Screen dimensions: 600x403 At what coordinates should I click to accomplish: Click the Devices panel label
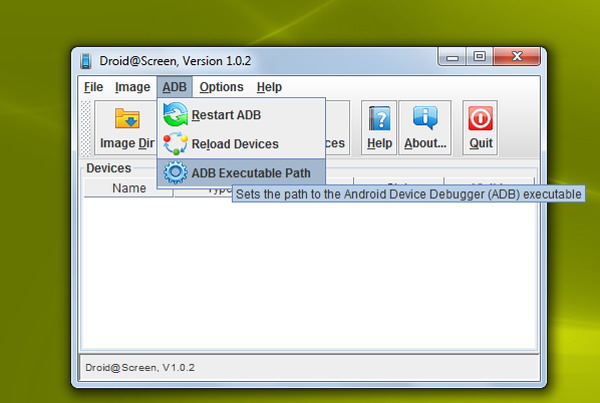pos(109,168)
